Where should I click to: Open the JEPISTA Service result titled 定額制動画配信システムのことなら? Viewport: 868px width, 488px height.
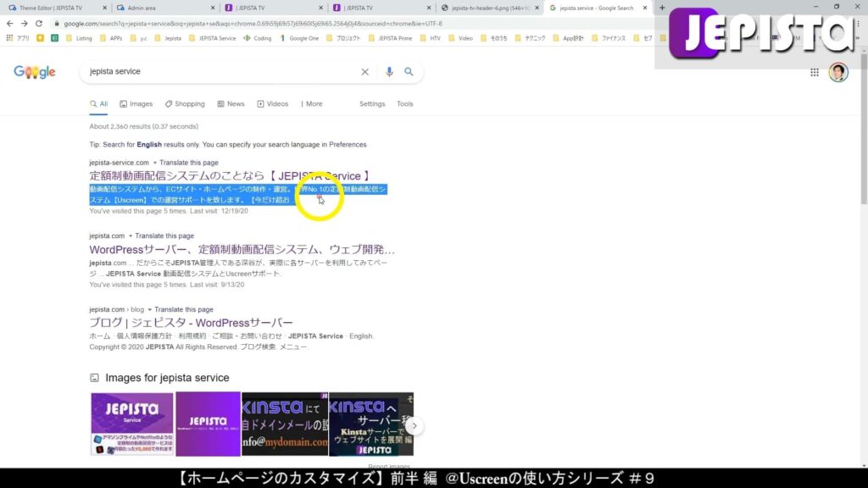pos(229,176)
